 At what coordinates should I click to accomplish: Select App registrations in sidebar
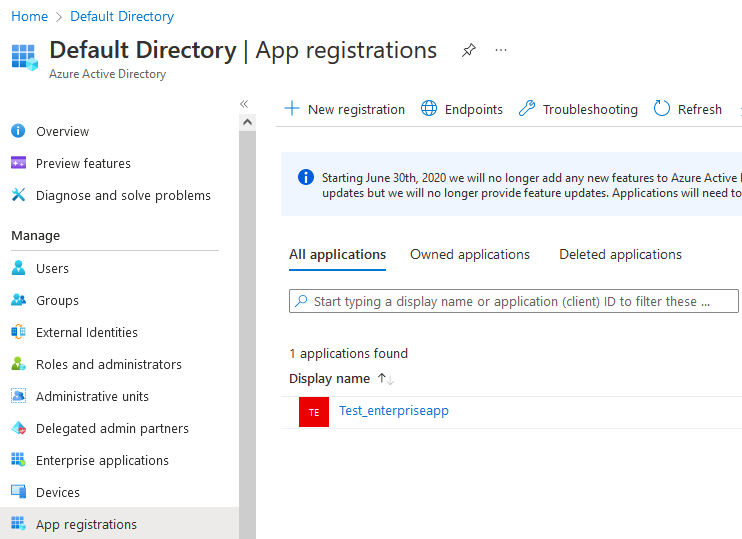[119, 524]
